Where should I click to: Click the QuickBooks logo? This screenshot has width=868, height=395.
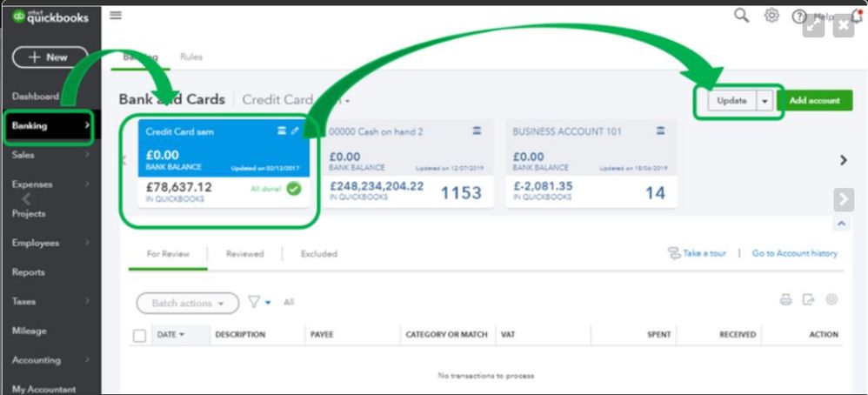point(50,17)
